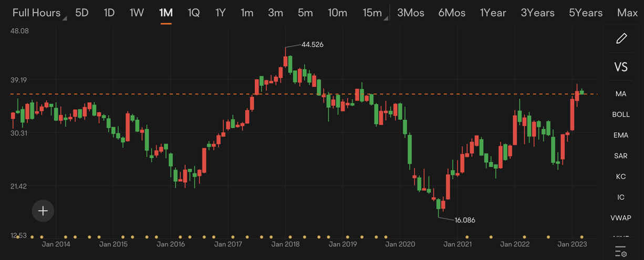Click the 21.42 axis value
This screenshot has height=260, width=644.
pyautogui.click(x=19, y=186)
